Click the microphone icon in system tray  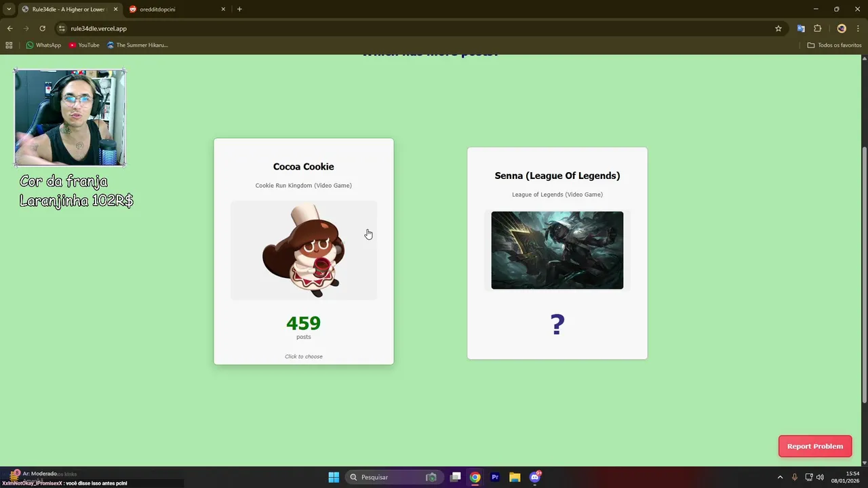point(795,477)
